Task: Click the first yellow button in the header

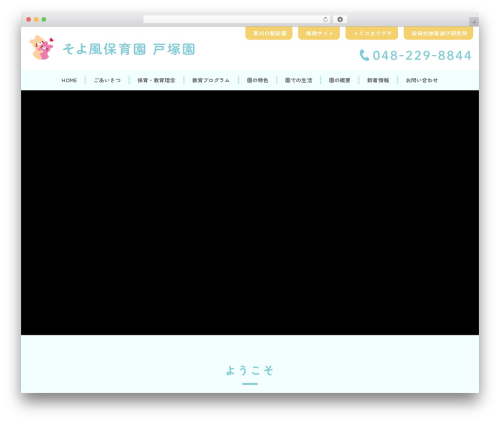Action: 269,33
